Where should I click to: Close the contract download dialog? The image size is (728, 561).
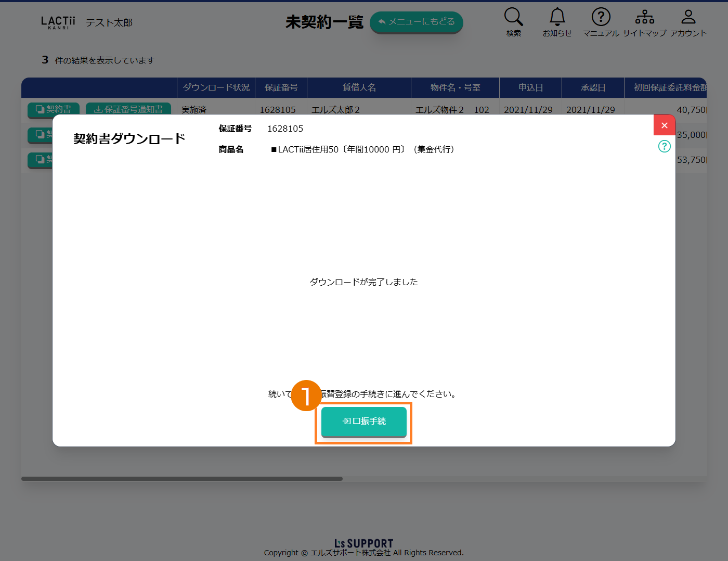click(664, 125)
